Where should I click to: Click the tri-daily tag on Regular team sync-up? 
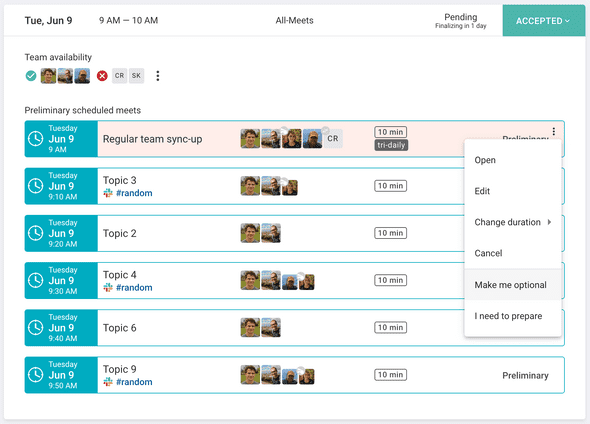pos(391,145)
